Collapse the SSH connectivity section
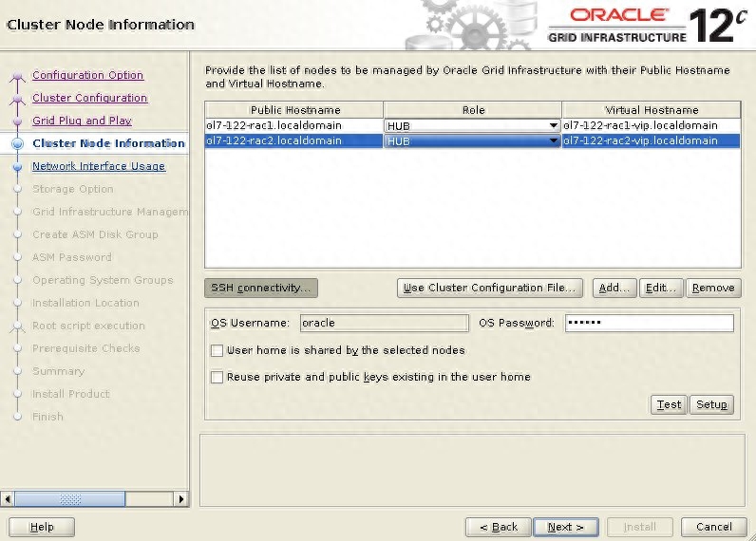The height and width of the screenshot is (541, 756). tap(260, 288)
